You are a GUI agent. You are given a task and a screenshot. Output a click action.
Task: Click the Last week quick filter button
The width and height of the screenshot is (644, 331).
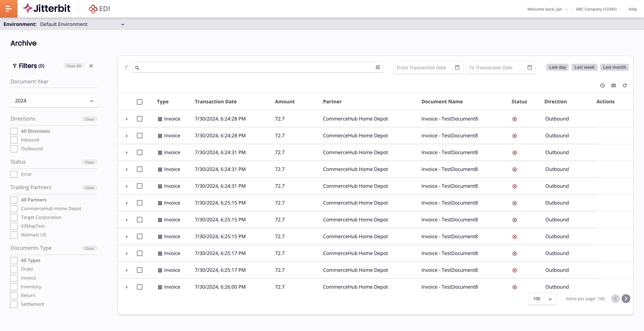tap(584, 67)
